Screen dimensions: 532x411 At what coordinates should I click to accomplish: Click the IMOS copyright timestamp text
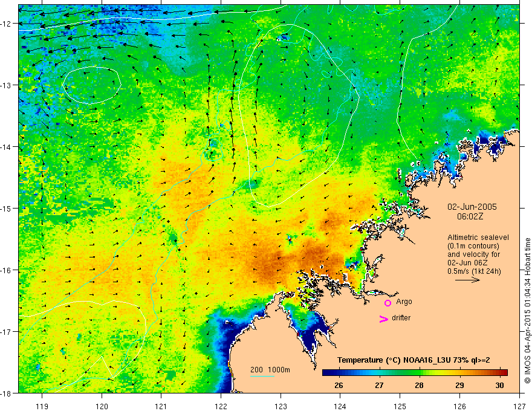(x=527, y=311)
